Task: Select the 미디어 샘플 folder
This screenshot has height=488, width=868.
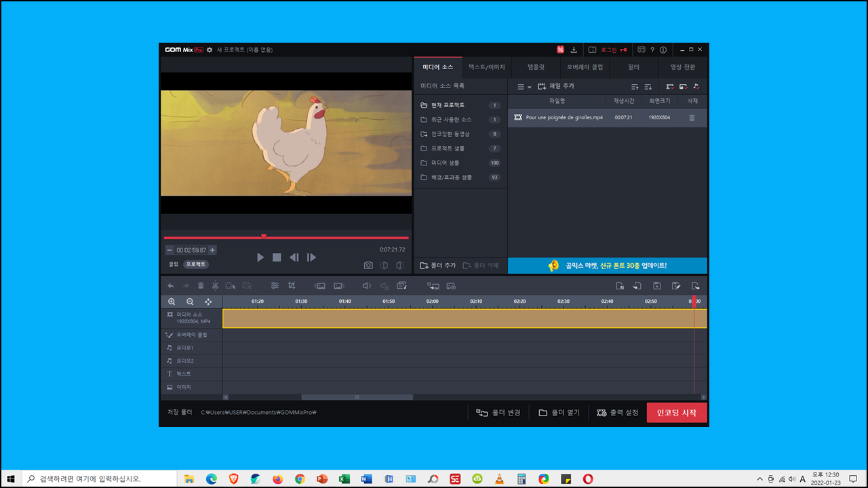Action: click(x=460, y=163)
